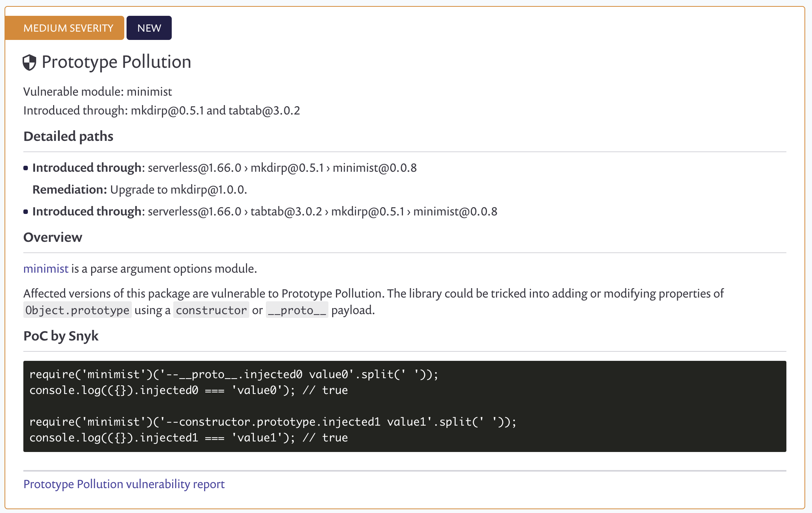
Task: Select the Object.prototype inline code badge
Action: click(77, 310)
